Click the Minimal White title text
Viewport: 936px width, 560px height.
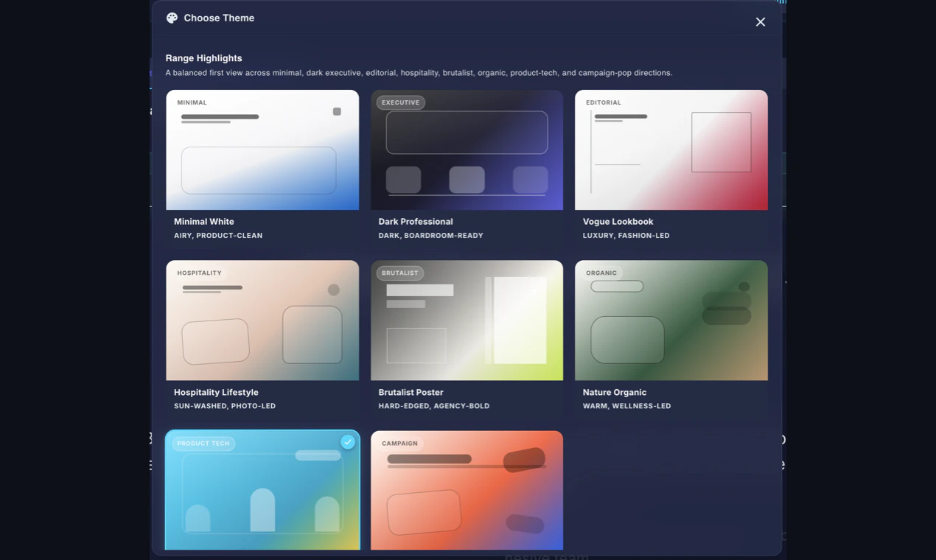click(204, 222)
